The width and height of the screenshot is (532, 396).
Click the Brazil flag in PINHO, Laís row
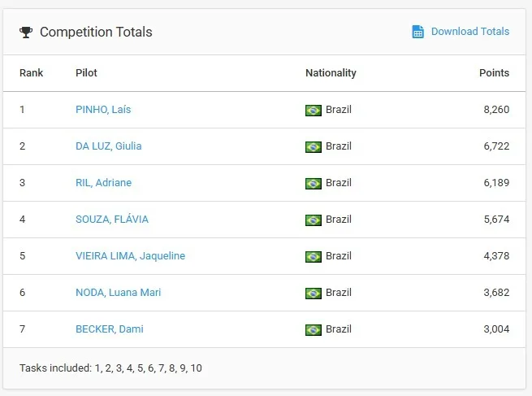[314, 110]
